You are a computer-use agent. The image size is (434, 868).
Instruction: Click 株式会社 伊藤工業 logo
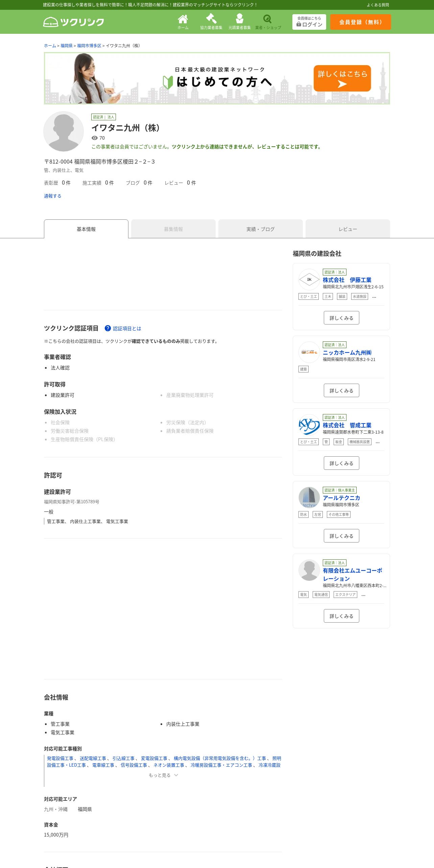(x=309, y=280)
